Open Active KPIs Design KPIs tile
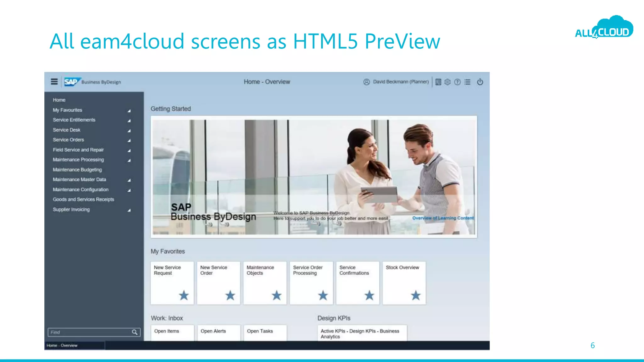The image size is (644, 362). (x=362, y=333)
